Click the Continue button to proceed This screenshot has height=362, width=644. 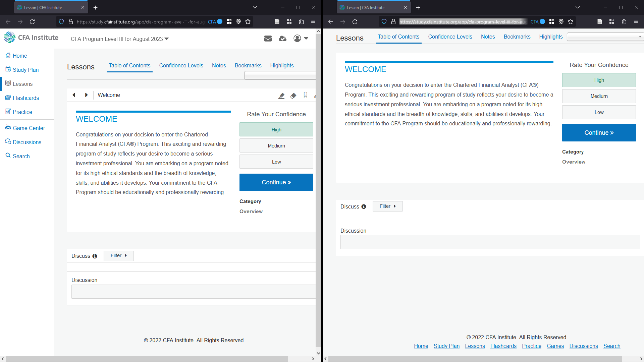pos(276,182)
